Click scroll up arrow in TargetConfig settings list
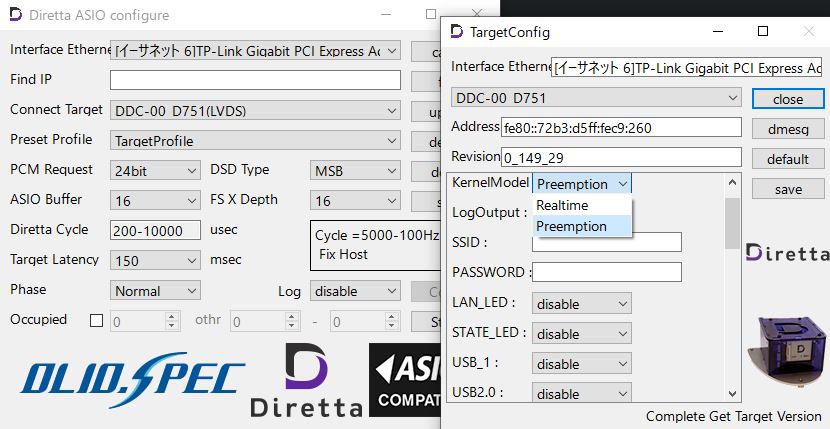Viewport: 830px width, 429px height. tap(733, 182)
